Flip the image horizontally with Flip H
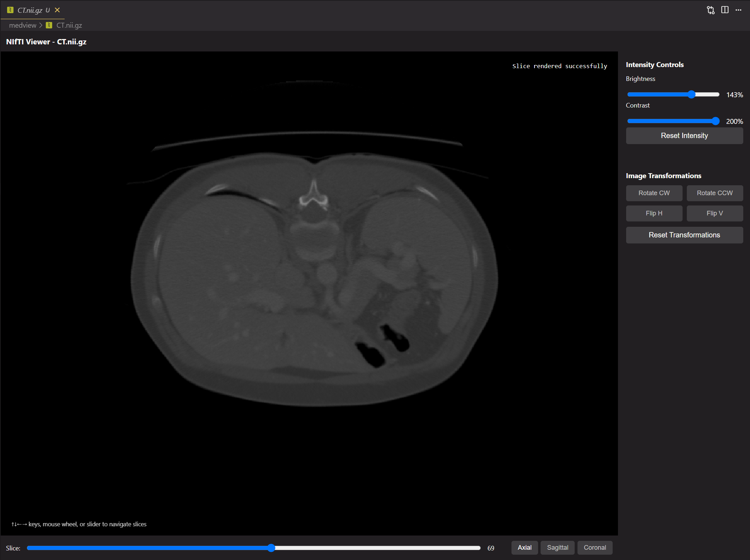Screen dimensions: 750x560 (x=654, y=213)
